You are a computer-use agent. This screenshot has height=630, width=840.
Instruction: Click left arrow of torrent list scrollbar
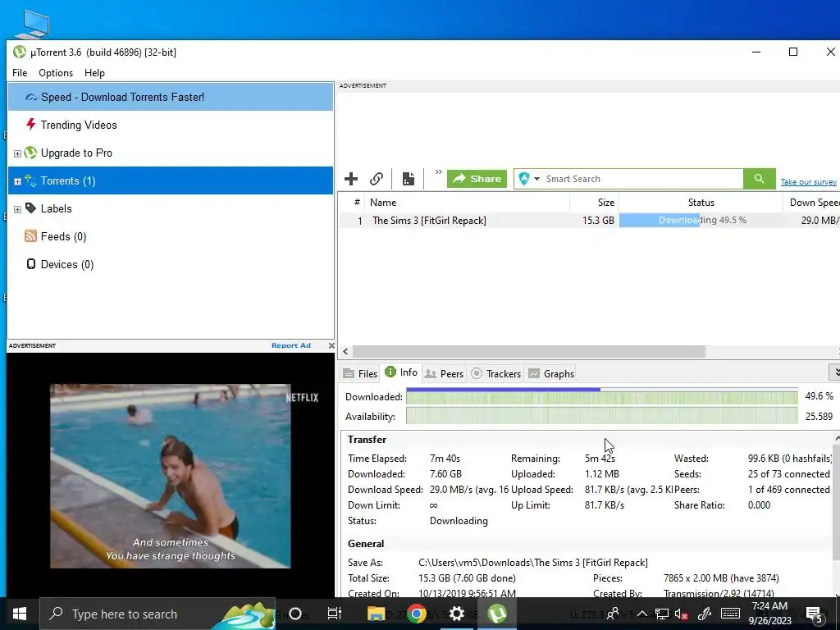345,351
